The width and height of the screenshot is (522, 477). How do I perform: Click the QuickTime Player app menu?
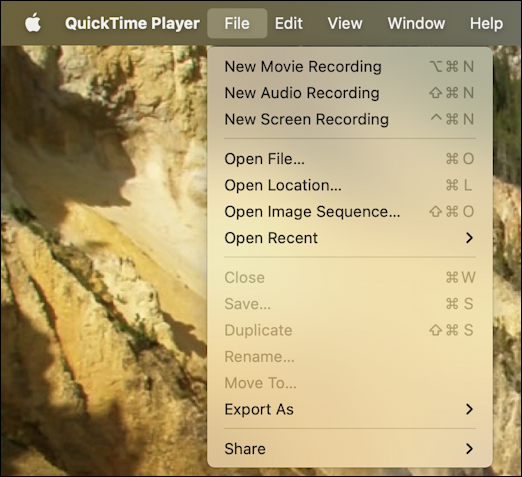click(x=132, y=23)
